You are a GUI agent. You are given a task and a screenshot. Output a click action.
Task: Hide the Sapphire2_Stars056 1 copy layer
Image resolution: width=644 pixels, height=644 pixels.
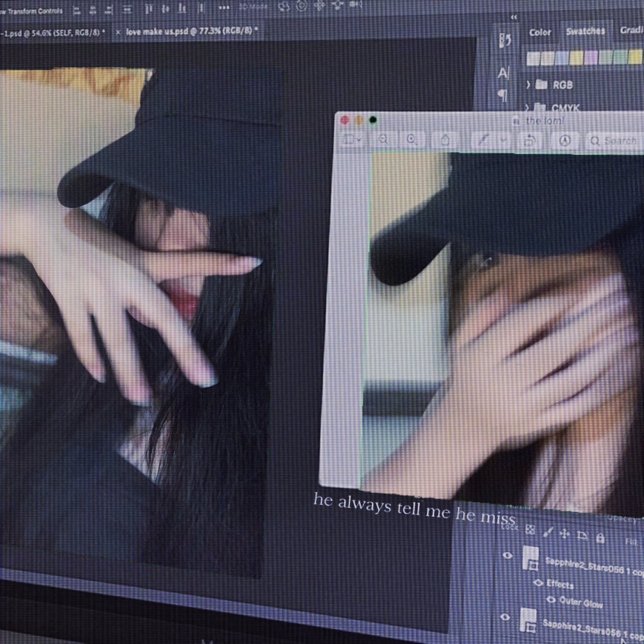pyautogui.click(x=508, y=555)
